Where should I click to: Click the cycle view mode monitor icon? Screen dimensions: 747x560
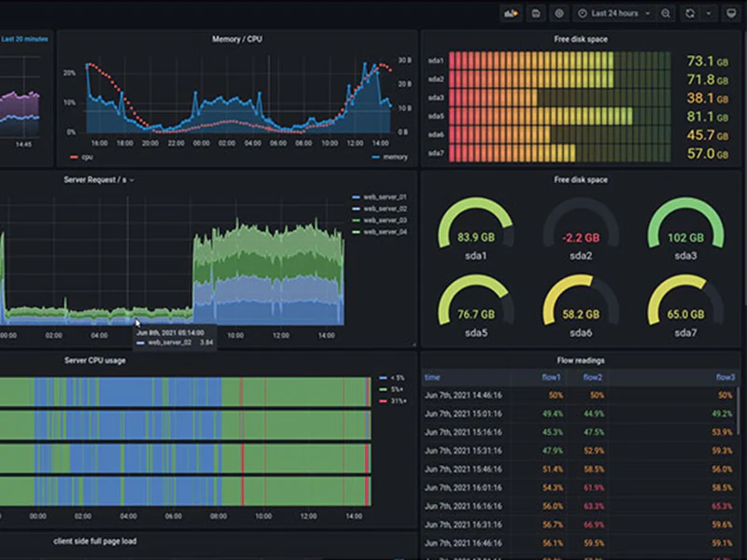tap(731, 13)
